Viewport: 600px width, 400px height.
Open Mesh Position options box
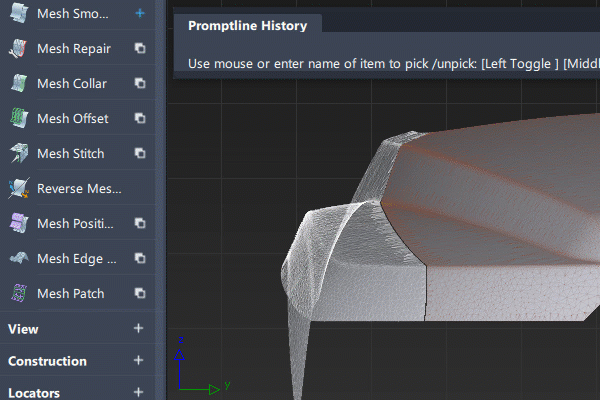140,223
